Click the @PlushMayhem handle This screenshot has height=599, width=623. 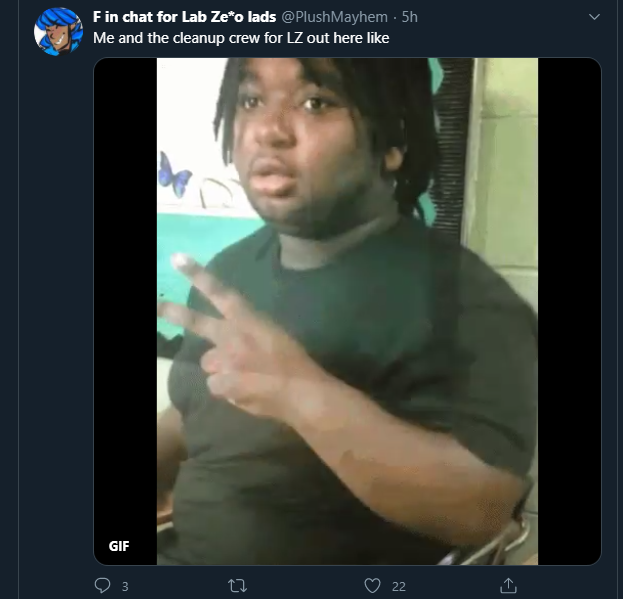335,17
